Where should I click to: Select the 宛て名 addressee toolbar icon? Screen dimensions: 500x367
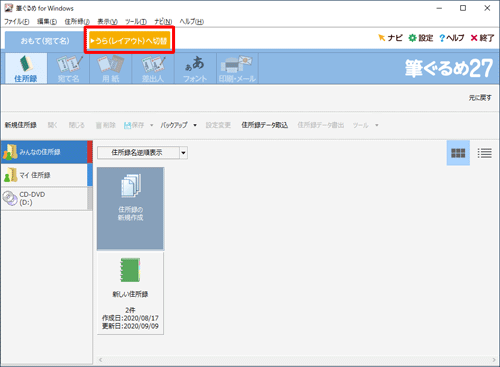(69, 68)
